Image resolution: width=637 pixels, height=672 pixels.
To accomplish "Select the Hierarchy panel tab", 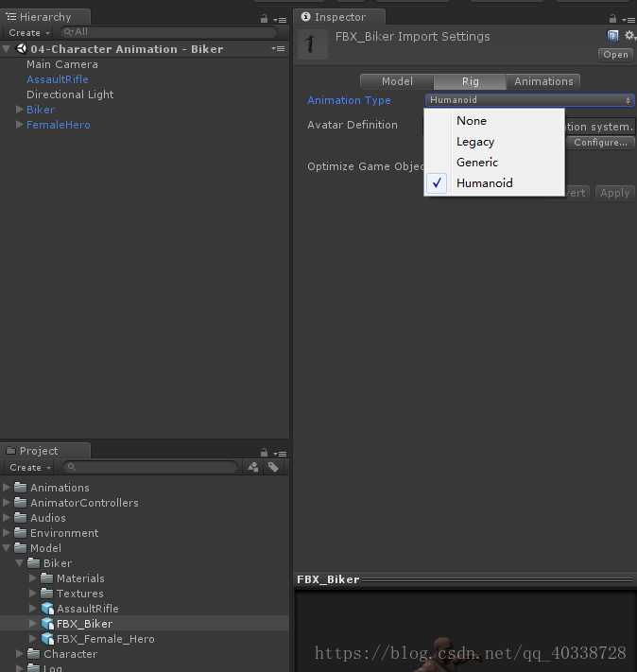I will (x=45, y=17).
